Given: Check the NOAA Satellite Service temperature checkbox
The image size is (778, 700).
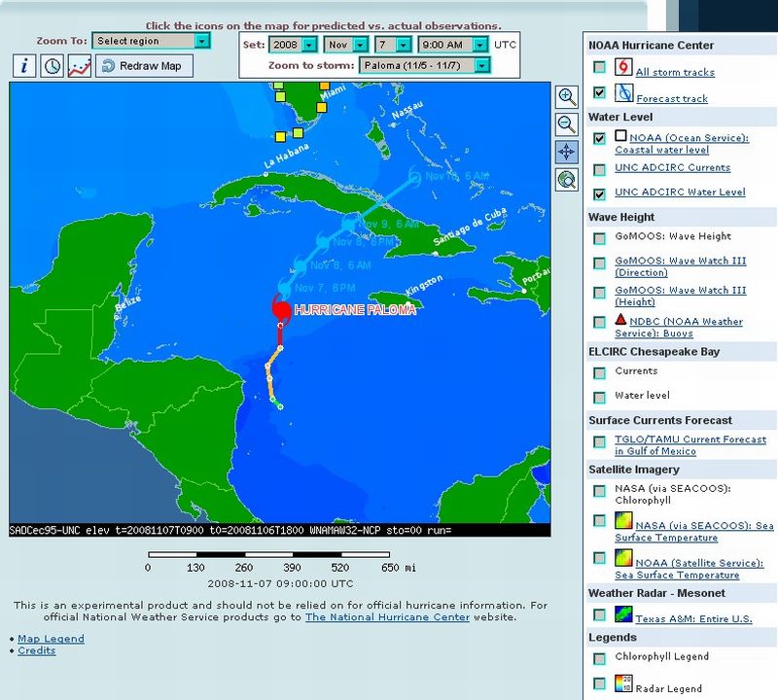Looking at the screenshot, I should coord(599,558).
